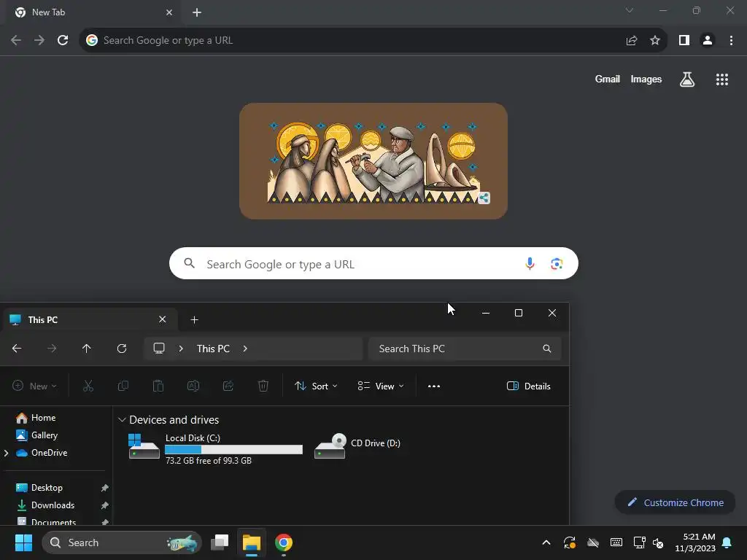This screenshot has width=747, height=560.
Task: Collapse Devices and drives group
Action: [122, 420]
